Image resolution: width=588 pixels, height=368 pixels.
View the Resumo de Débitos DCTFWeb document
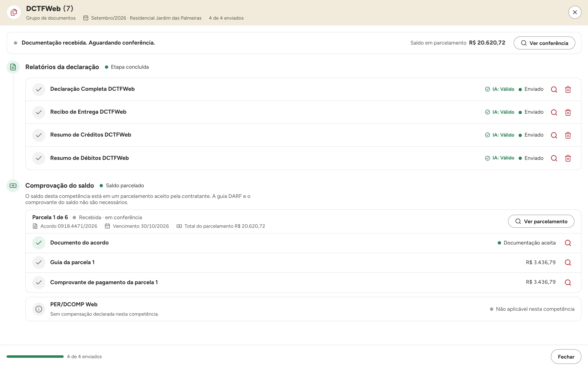[x=554, y=158]
